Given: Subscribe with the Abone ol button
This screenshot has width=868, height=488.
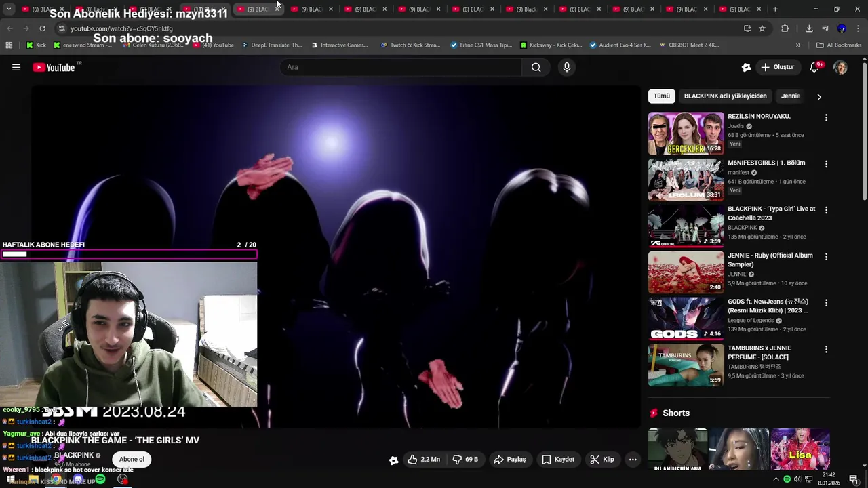Looking at the screenshot, I should [132, 460].
